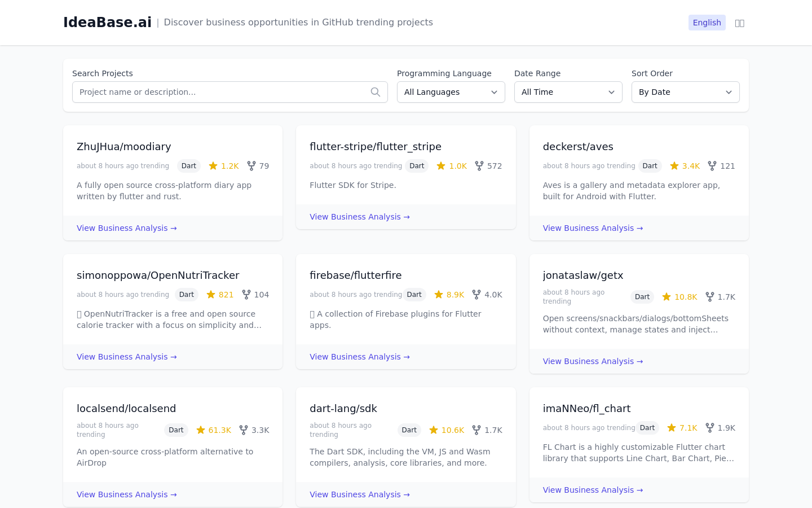Go to IdeaBase.ai home logo
Image resolution: width=812 pixels, height=508 pixels.
pos(107,22)
